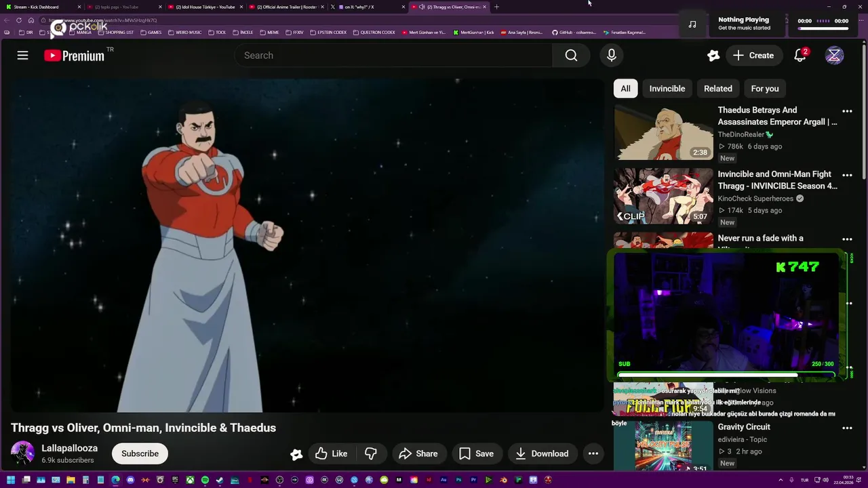Open the Ask sparkle icon beside Create
Screen dimensions: 868x488
tap(713, 56)
